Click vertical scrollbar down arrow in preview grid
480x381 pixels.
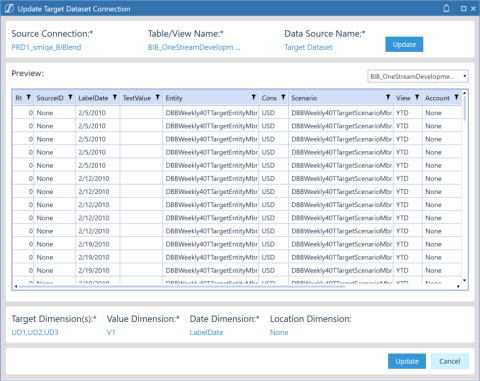coord(464,281)
